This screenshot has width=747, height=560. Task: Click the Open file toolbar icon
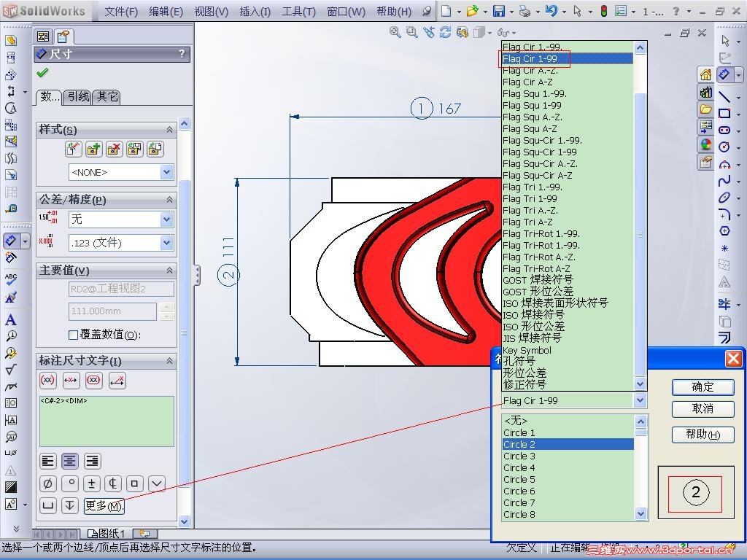tap(472, 11)
